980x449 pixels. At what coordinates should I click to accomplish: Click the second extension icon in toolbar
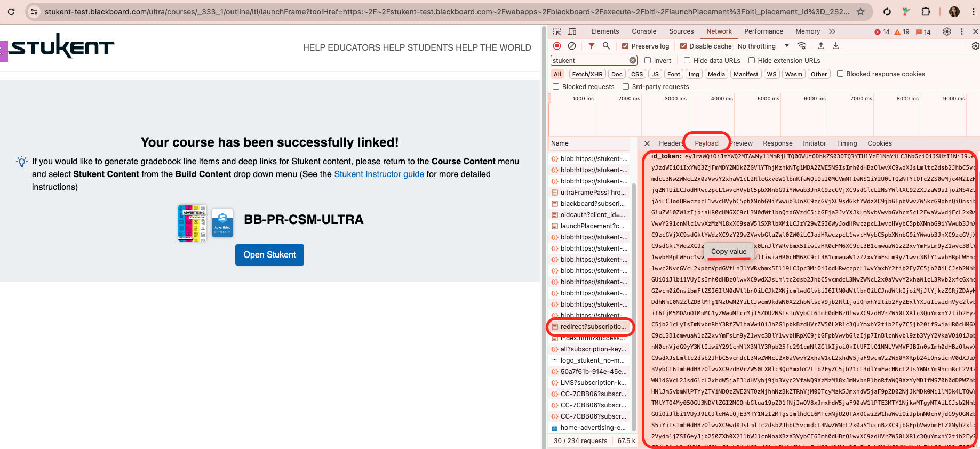pos(906,11)
